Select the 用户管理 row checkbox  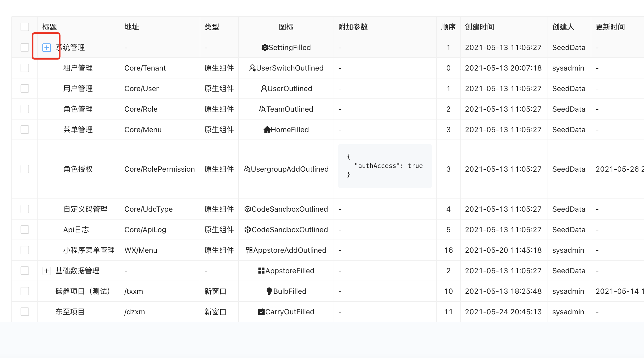[25, 88]
